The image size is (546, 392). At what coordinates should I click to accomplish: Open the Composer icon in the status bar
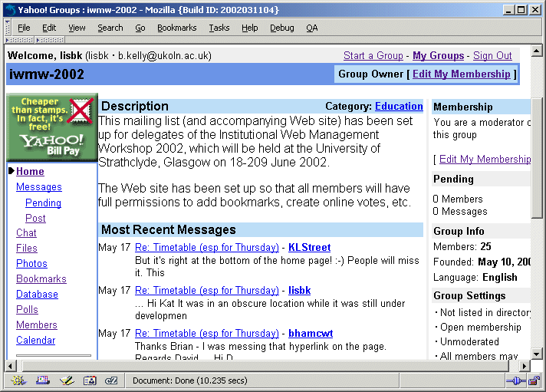67,380
